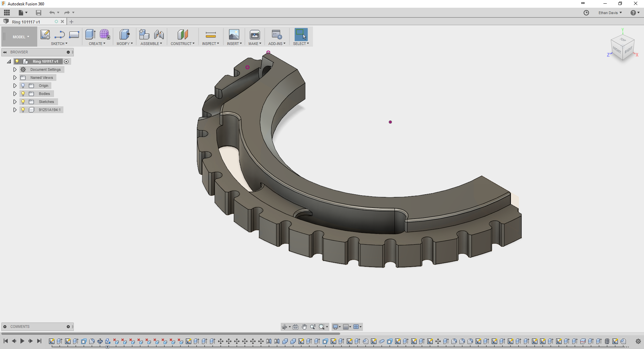The height and width of the screenshot is (349, 644).
Task: Click the FRONT face of the ViewCube
Action: click(616, 50)
